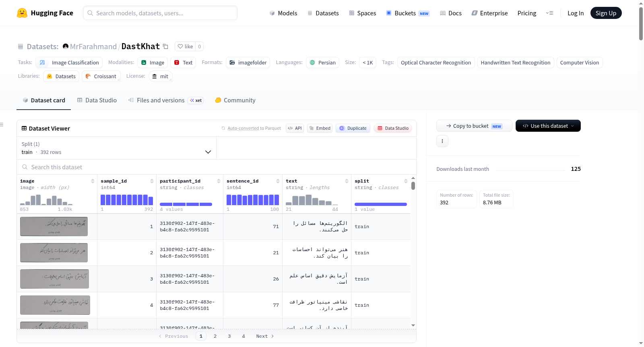Select the Croissant library tag
Screen dimensions: 644x347
coord(101,76)
